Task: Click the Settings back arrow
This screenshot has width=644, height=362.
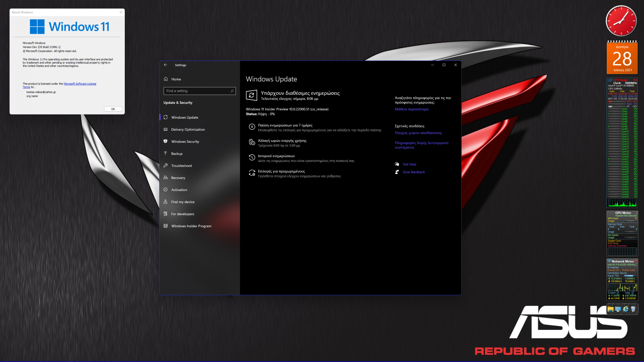Action: point(165,65)
